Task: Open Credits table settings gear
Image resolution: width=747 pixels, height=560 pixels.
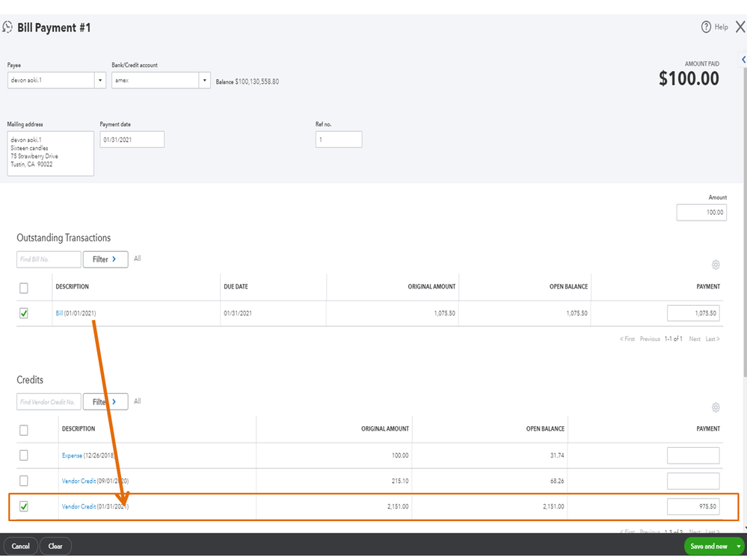Action: (x=716, y=407)
